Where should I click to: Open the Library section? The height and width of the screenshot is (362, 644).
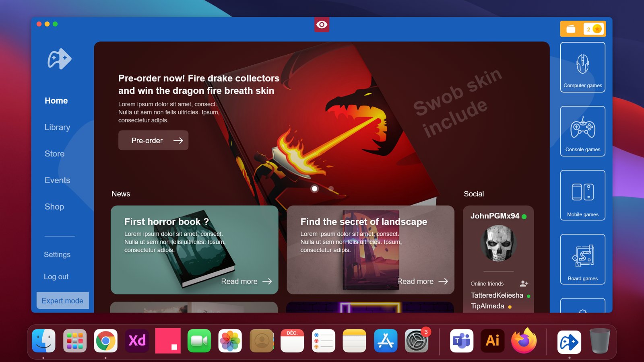57,127
